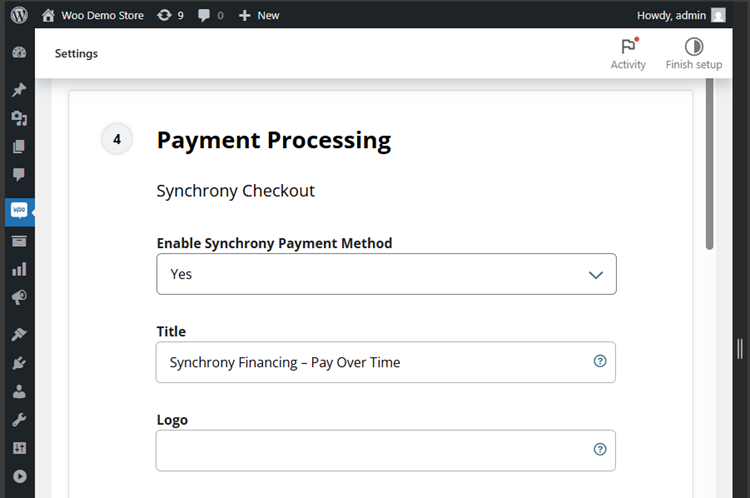Open Plugins from the sidebar
This screenshot has height=498, width=750.
18,363
